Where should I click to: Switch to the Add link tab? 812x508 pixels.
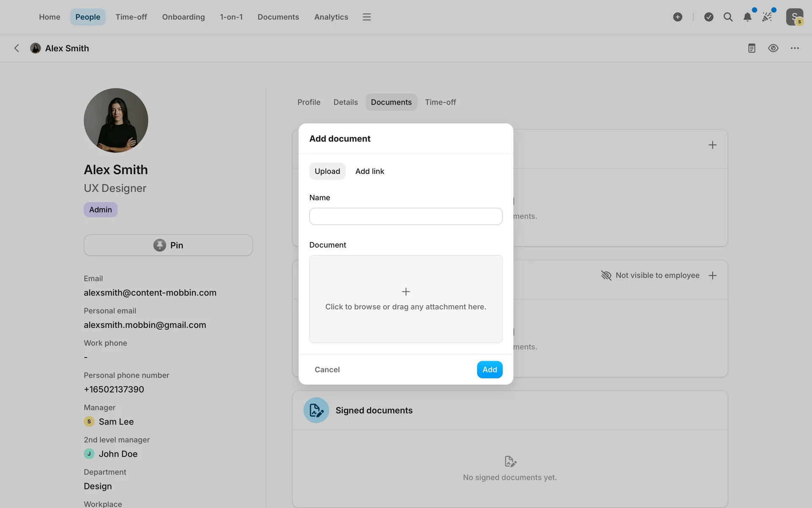370,171
